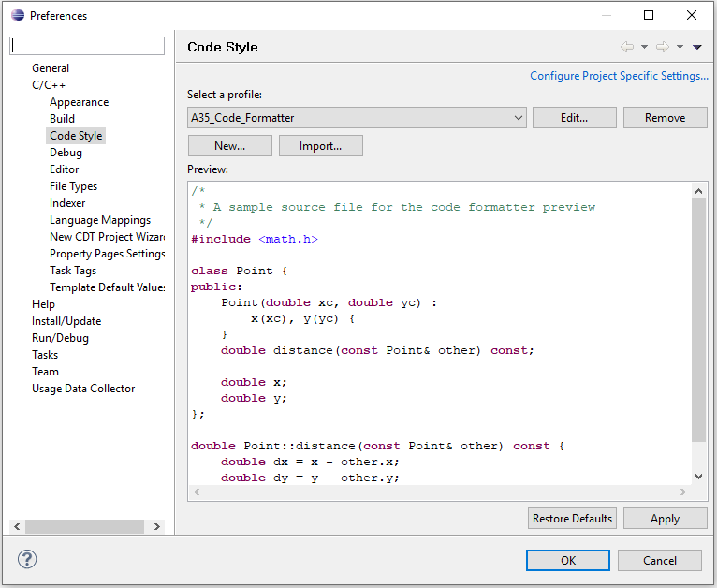This screenshot has height=588, width=717.
Task: Select Template Default Values item
Action: pyautogui.click(x=107, y=287)
